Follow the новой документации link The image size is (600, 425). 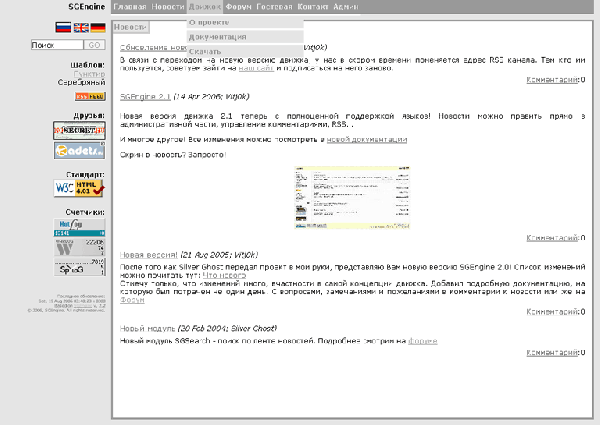tap(367, 140)
